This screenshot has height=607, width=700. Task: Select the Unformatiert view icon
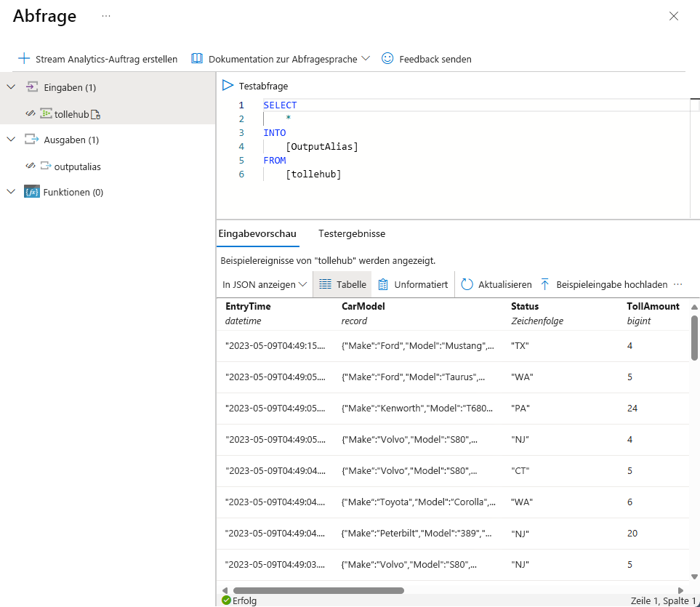(383, 284)
